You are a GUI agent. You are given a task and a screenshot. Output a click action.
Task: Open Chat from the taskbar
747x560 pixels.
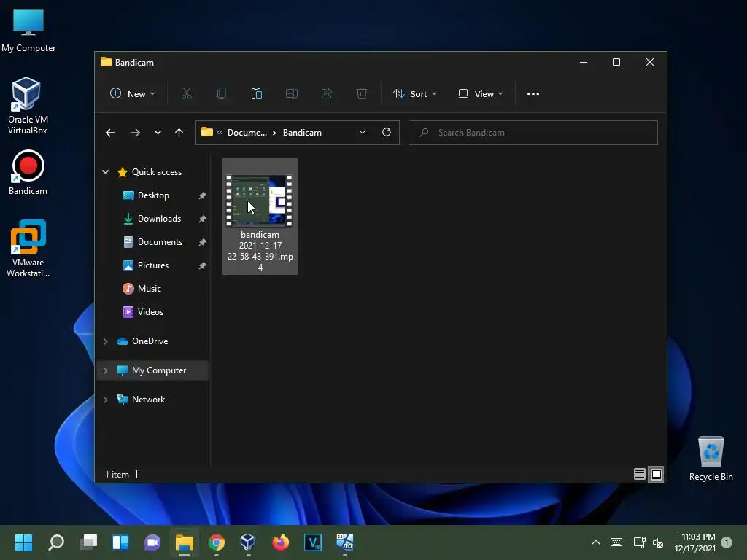152,542
